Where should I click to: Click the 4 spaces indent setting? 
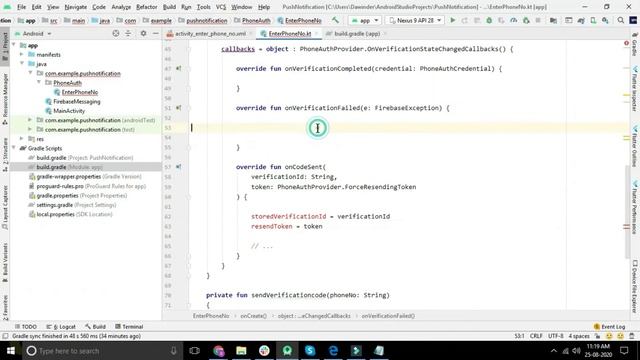[x=579, y=336]
